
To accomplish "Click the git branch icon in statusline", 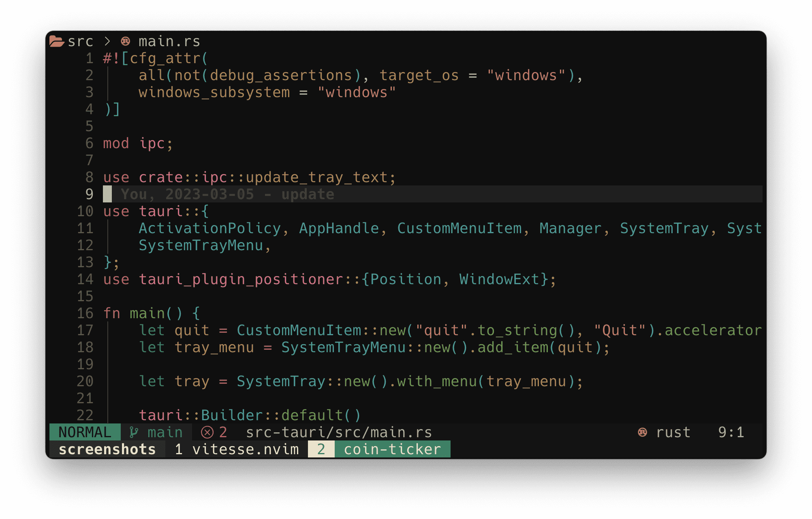I will pyautogui.click(x=134, y=432).
